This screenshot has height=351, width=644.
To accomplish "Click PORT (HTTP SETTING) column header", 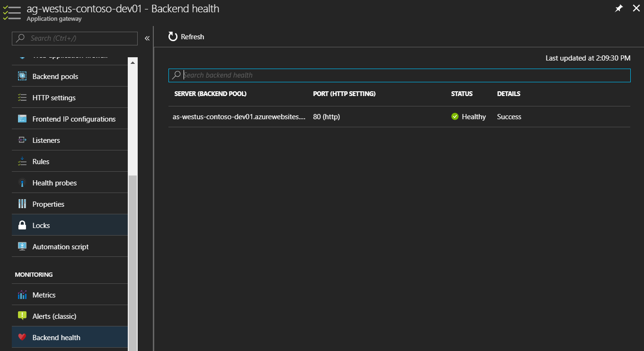I will point(344,94).
